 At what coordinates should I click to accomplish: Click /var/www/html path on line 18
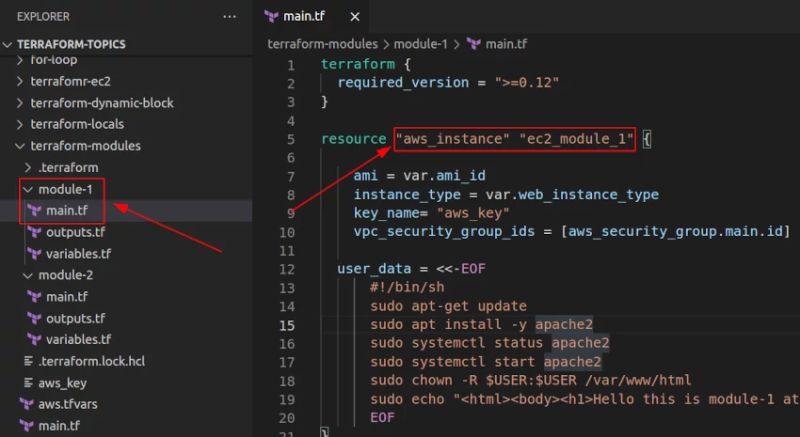pos(638,380)
